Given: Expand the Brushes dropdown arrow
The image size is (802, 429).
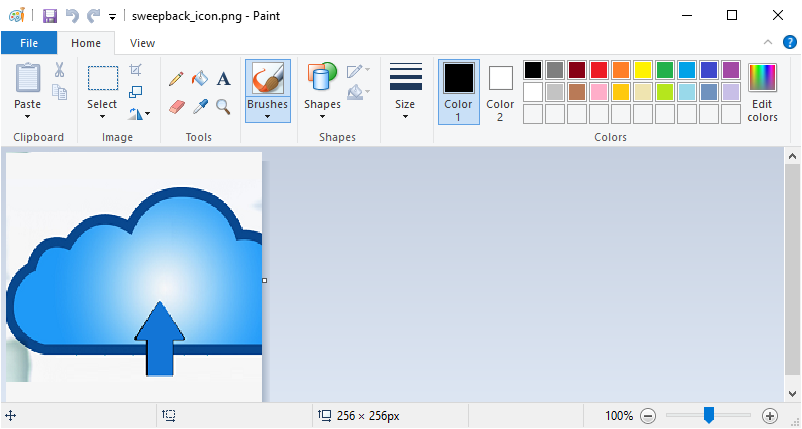Looking at the screenshot, I should [x=268, y=117].
